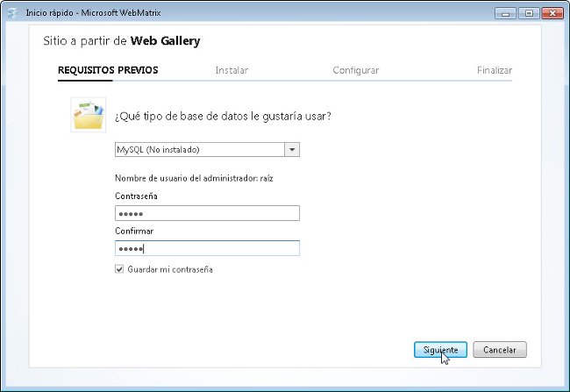
Task: Switch to the Instalar step
Action: [x=232, y=70]
